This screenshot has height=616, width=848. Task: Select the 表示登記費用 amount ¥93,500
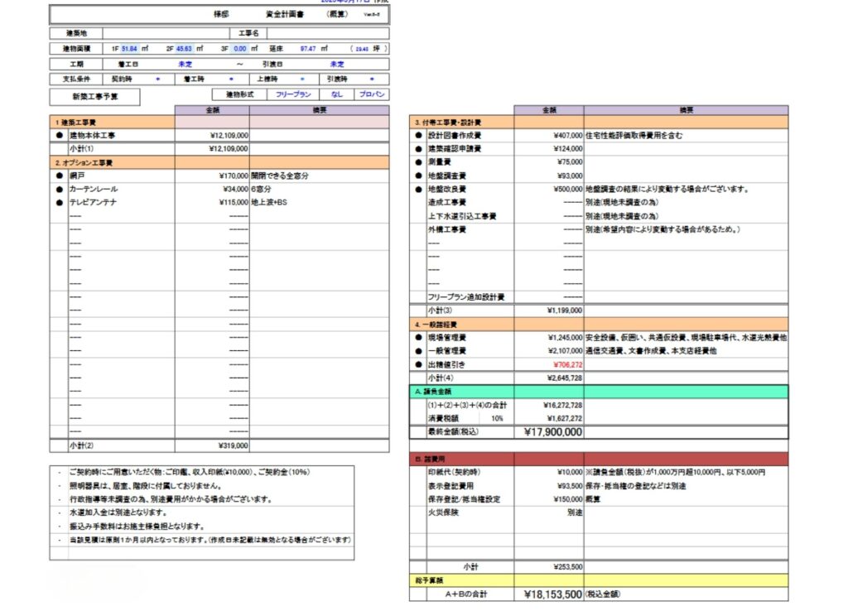pos(570,486)
